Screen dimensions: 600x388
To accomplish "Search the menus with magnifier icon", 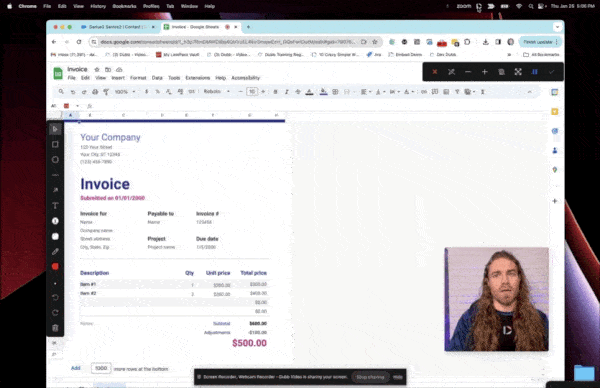I will coord(61,92).
